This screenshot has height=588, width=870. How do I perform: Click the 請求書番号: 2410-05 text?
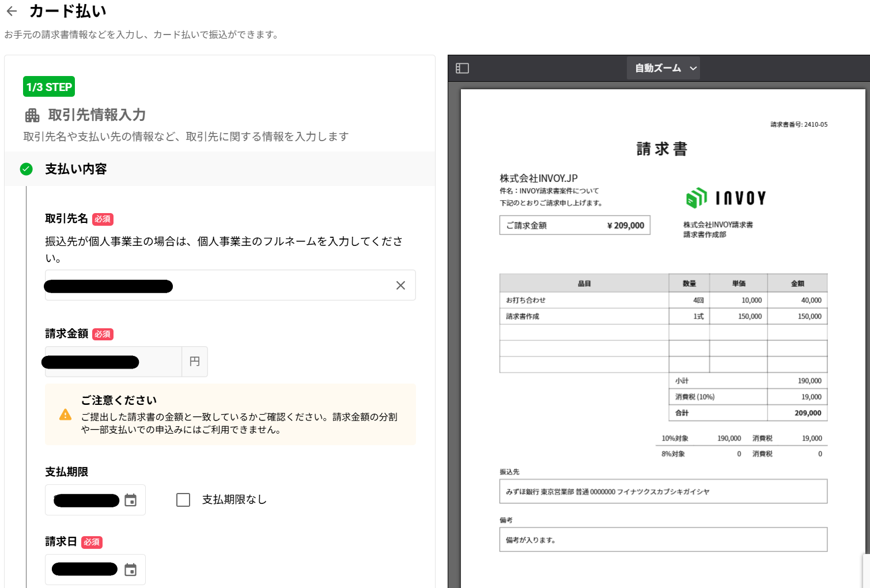click(x=799, y=124)
